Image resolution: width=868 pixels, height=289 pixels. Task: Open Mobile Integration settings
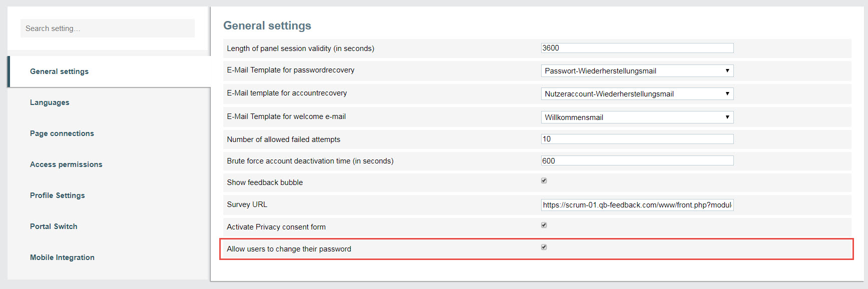tap(62, 257)
